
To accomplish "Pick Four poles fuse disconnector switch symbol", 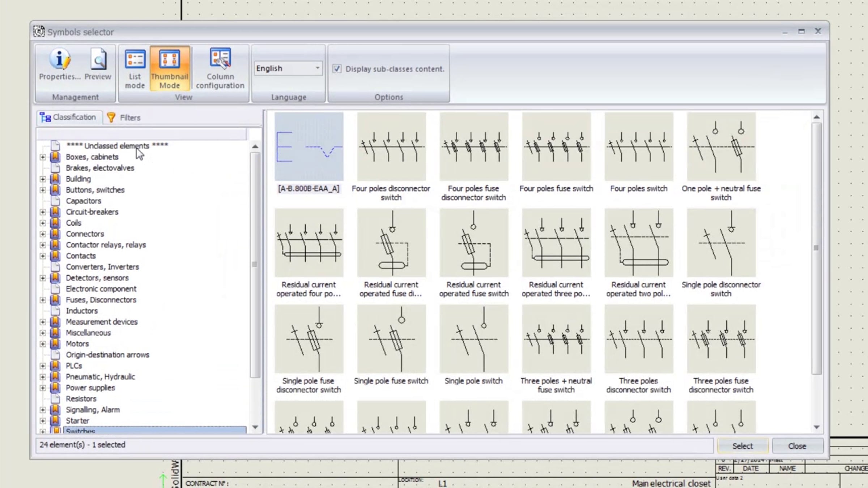I will (473, 146).
